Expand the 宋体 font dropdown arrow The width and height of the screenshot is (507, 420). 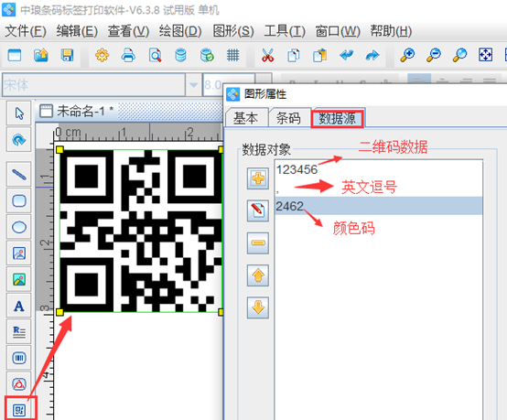[x=194, y=85]
